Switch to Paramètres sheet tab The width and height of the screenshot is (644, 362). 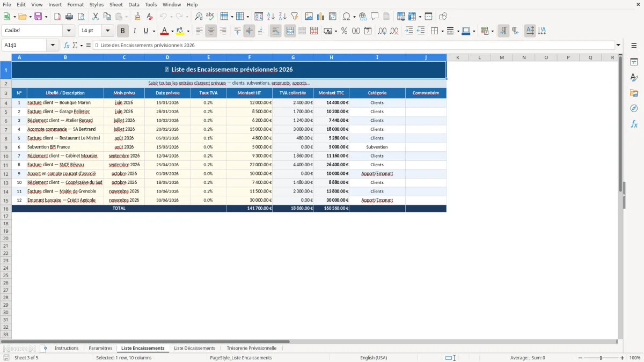click(100, 348)
